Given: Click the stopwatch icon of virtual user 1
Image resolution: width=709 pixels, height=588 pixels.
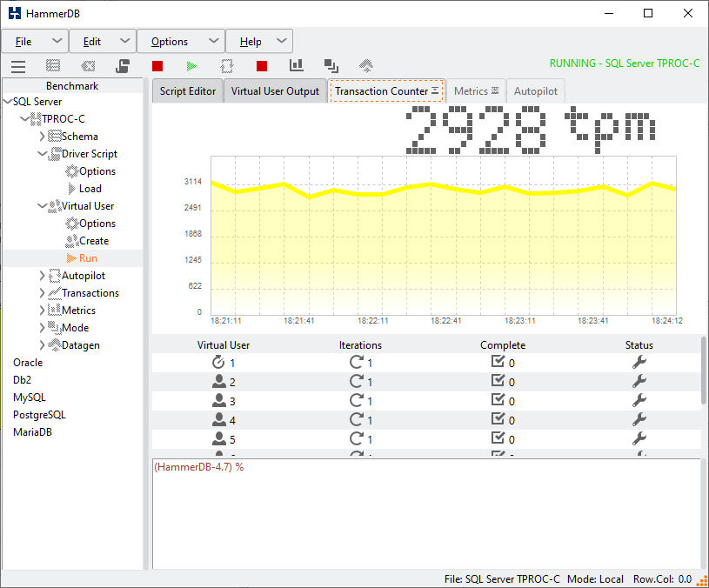Looking at the screenshot, I should coord(218,362).
